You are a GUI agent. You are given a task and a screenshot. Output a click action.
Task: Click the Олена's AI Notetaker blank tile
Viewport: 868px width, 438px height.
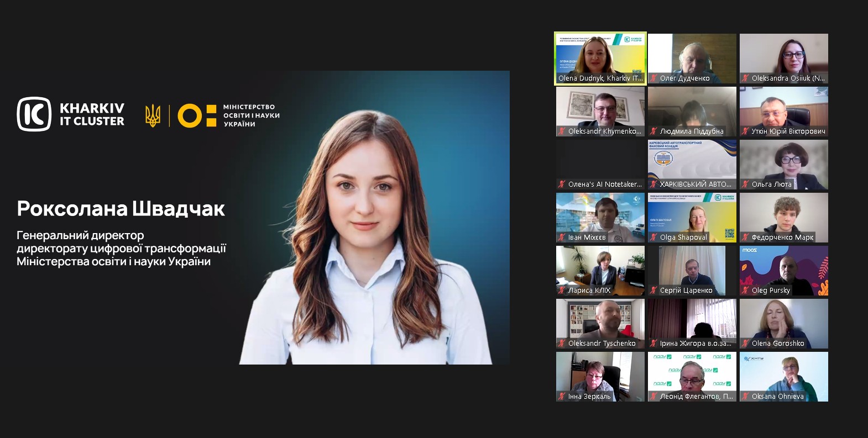click(600, 163)
